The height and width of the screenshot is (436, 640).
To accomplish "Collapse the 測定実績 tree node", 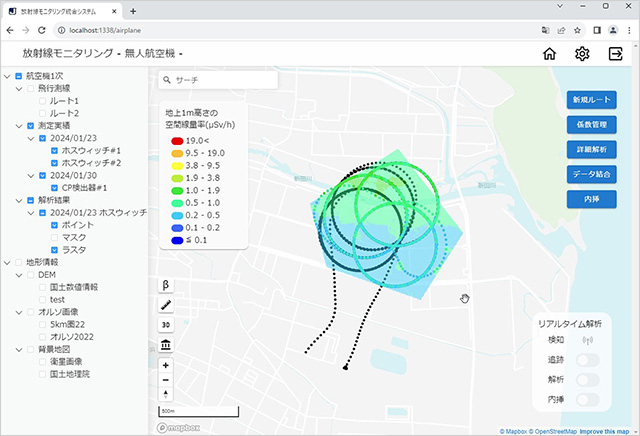I will tap(19, 126).
